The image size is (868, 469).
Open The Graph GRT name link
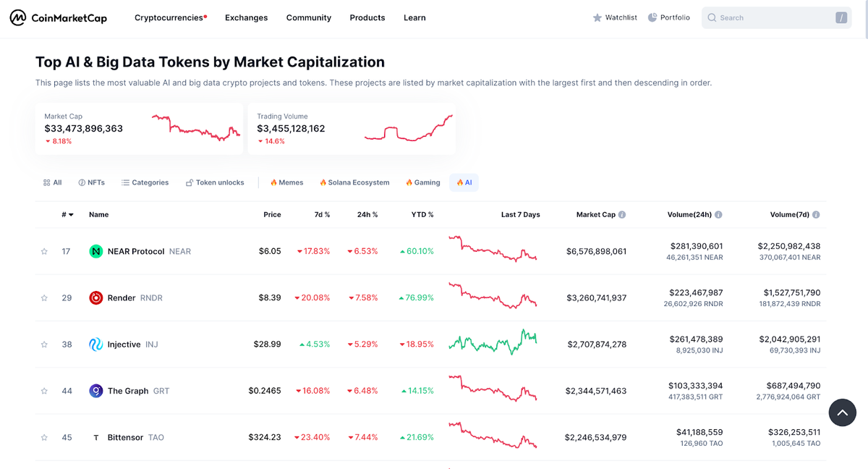pos(138,391)
